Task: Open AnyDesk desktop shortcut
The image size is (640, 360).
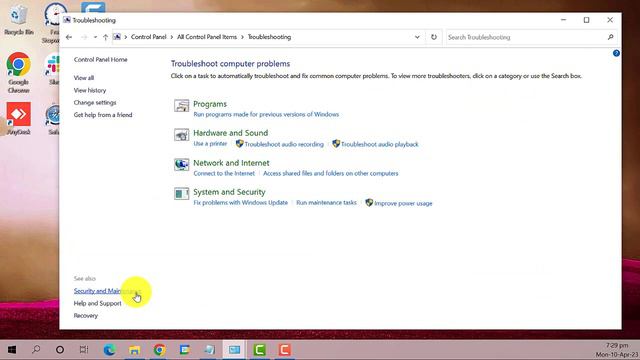Action: 18,119
